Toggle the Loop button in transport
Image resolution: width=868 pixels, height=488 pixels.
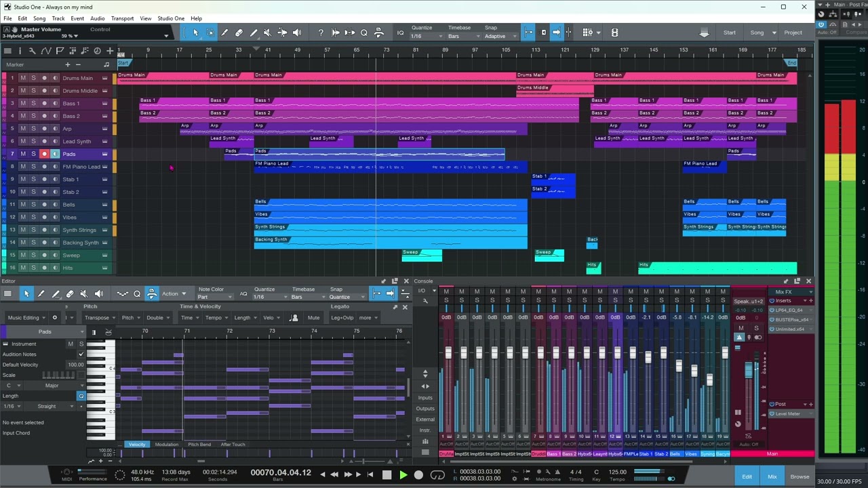point(437,475)
